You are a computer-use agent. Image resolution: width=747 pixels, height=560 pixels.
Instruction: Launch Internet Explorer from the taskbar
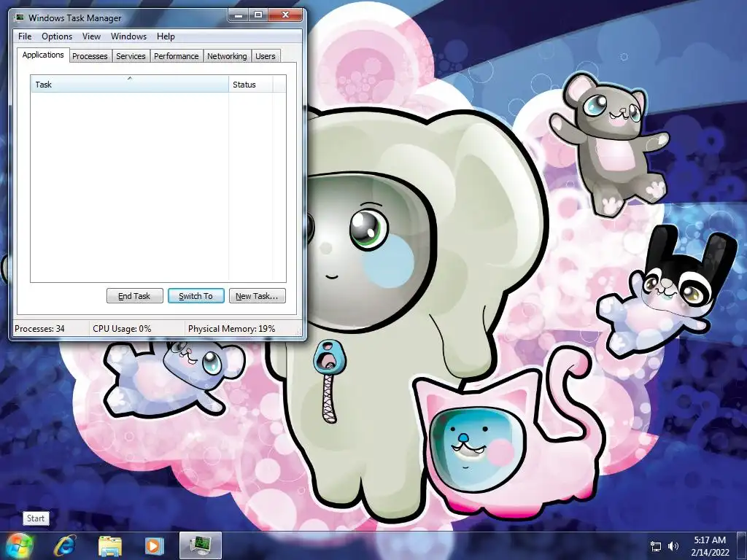coord(65,545)
